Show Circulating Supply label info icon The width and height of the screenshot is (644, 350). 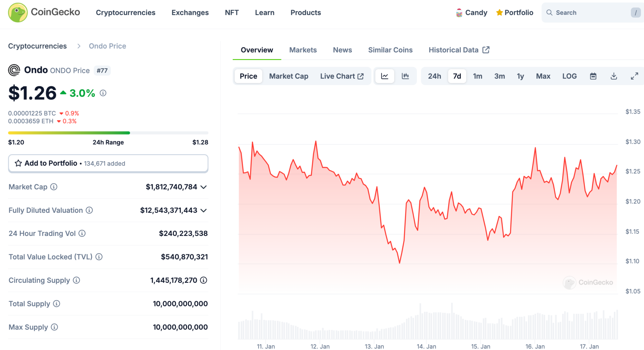tap(76, 280)
